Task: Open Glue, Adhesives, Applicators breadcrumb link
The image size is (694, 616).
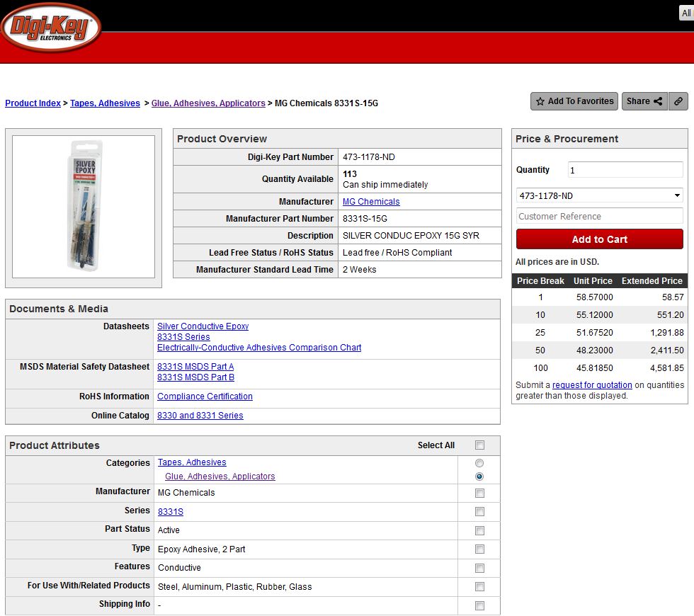Action: tap(208, 103)
